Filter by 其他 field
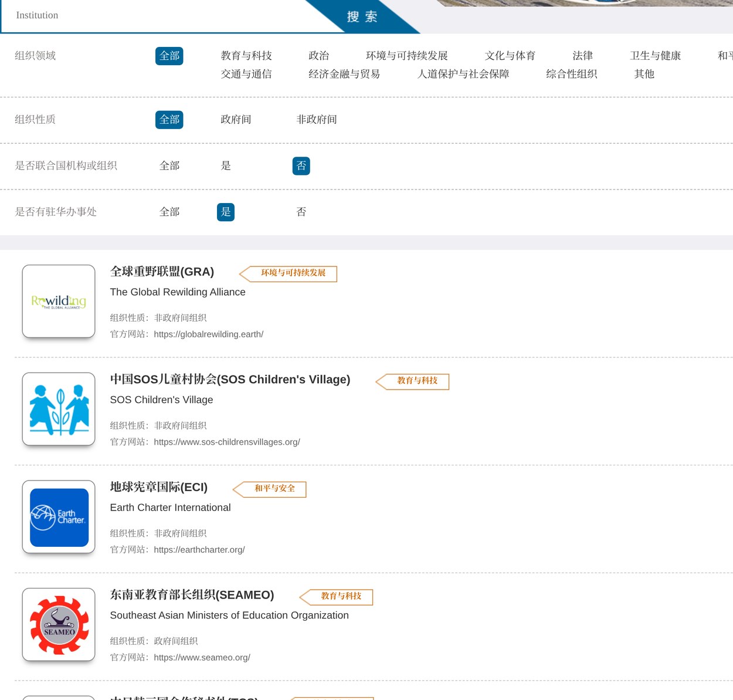The image size is (733, 700). coord(644,74)
